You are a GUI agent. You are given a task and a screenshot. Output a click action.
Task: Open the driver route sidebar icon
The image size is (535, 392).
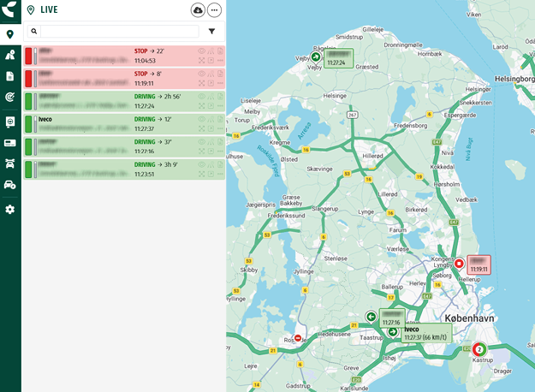click(x=10, y=55)
